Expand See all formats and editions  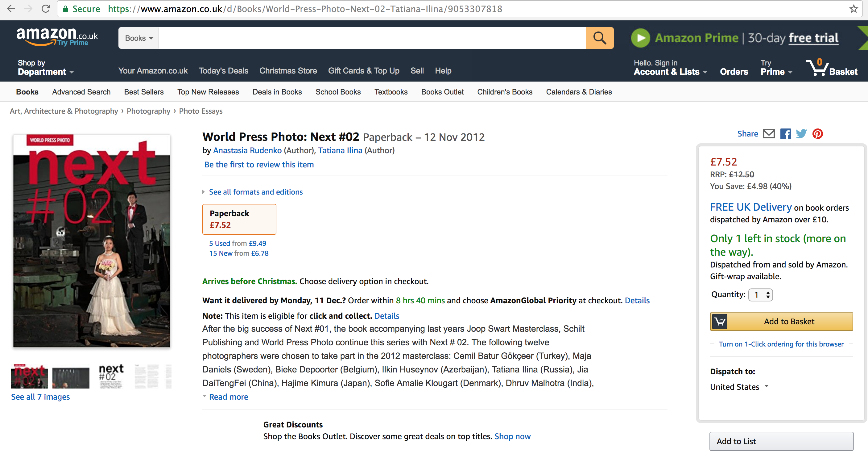(255, 192)
